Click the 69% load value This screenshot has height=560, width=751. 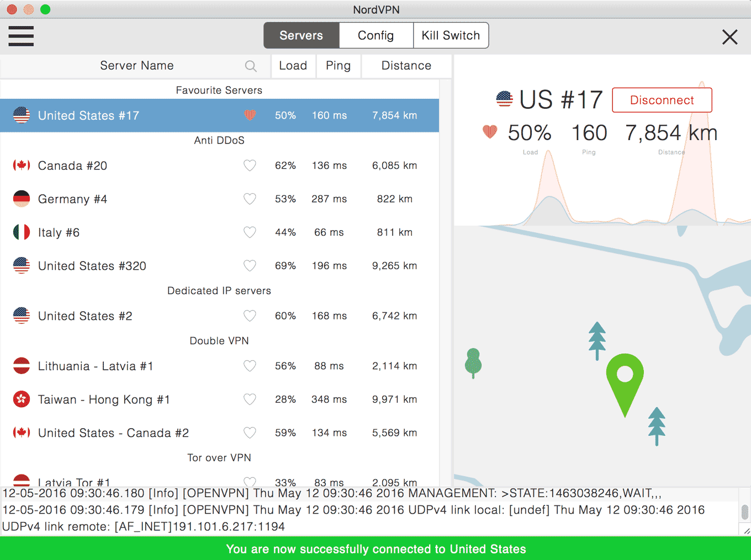tap(285, 266)
